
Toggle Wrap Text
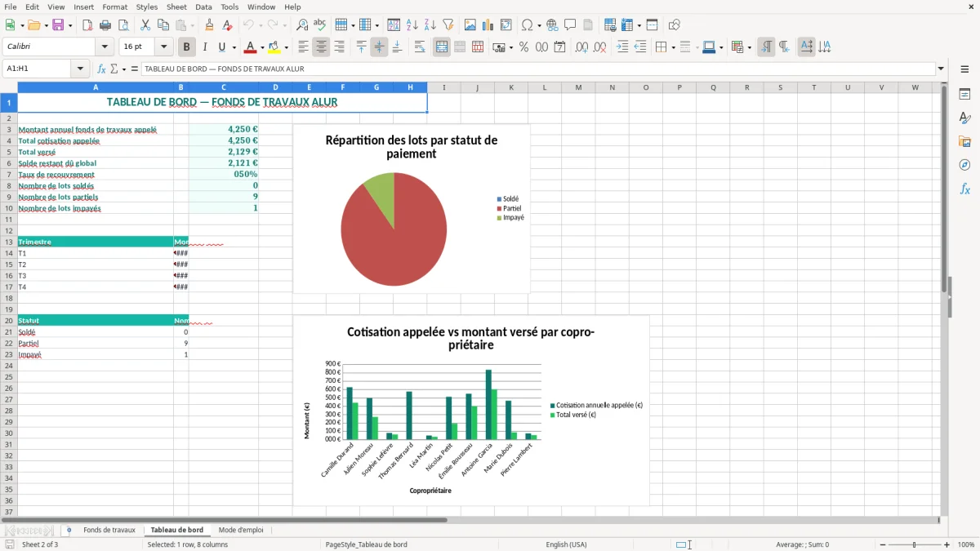tap(419, 47)
